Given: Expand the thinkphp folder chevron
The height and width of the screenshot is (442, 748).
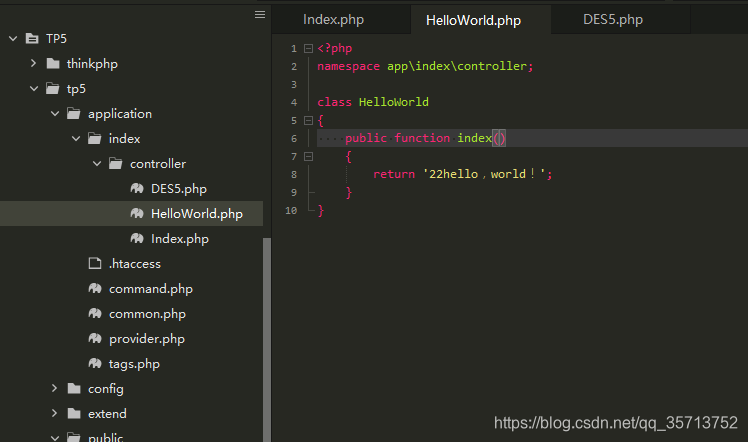Looking at the screenshot, I should (33, 63).
